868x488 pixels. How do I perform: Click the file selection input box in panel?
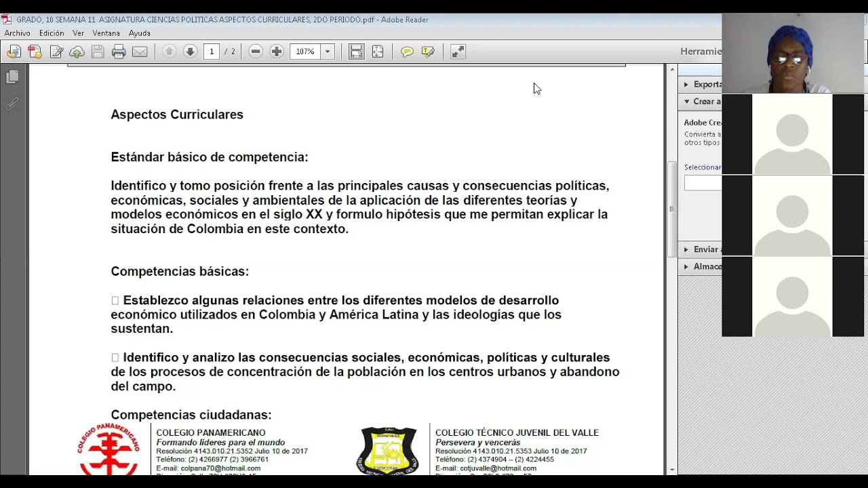pyautogui.click(x=703, y=183)
